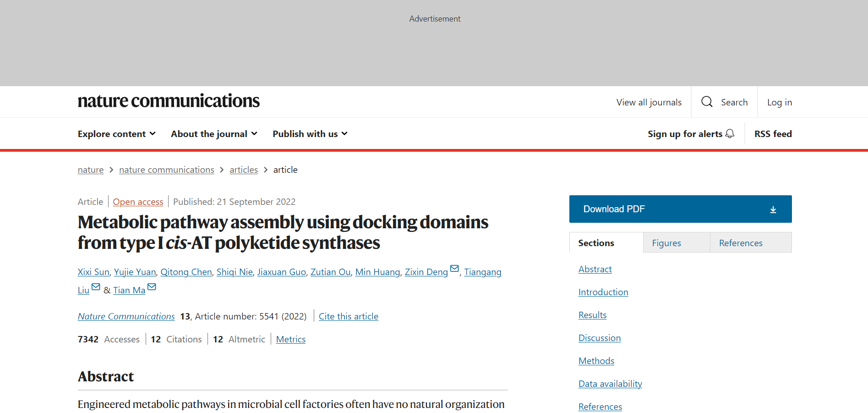Viewport: 868px width, 413px height.
Task: Click the Cite this article link
Action: pyautogui.click(x=349, y=316)
